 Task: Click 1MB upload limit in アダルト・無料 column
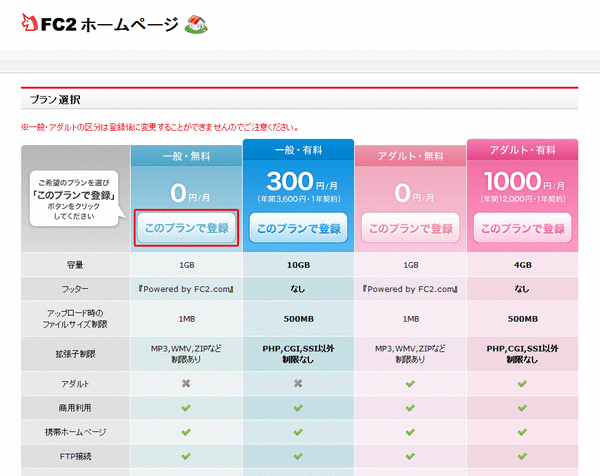click(411, 319)
